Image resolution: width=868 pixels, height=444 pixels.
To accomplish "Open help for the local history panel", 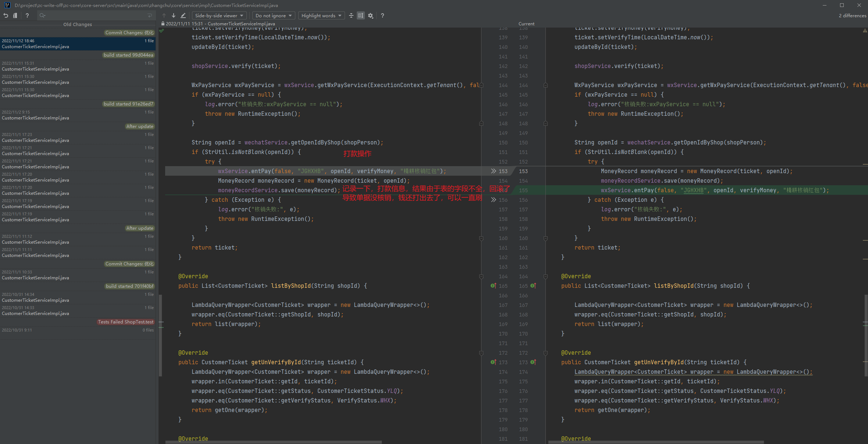I will click(27, 15).
